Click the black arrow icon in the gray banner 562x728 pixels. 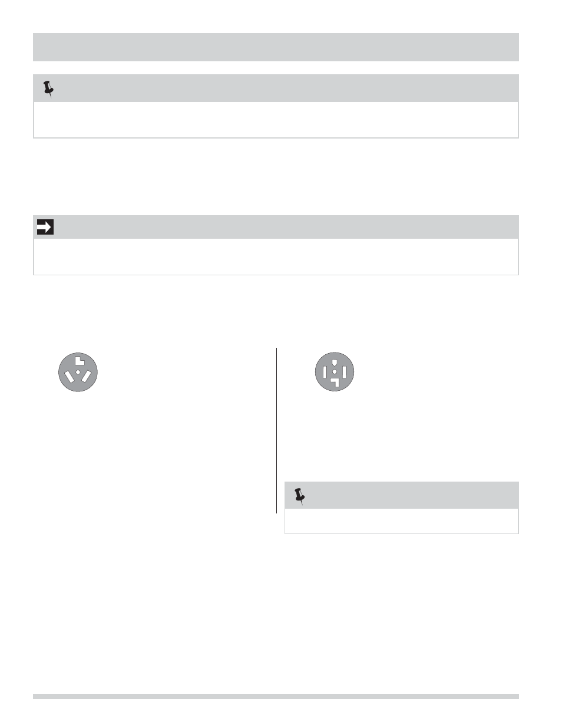(45, 227)
